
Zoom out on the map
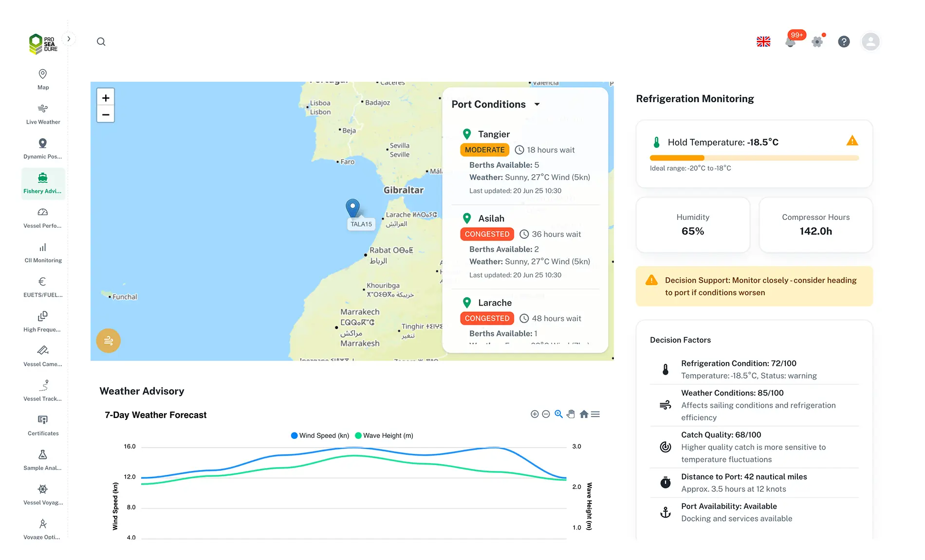click(x=106, y=115)
